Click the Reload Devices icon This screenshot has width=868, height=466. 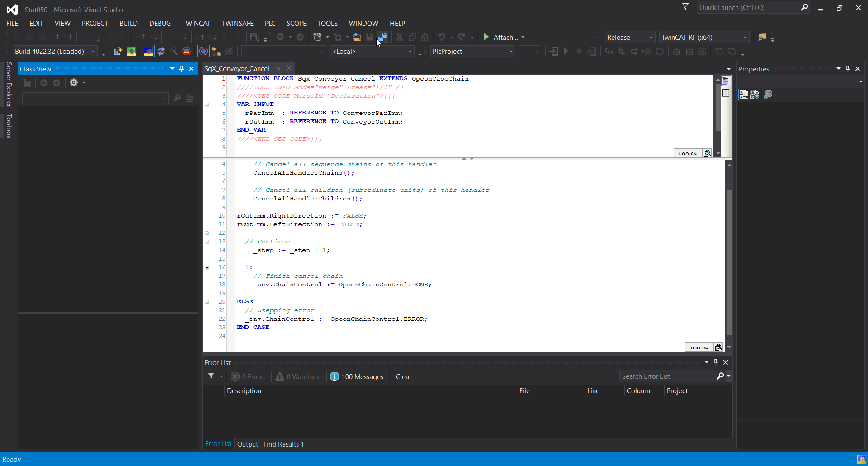[161, 52]
